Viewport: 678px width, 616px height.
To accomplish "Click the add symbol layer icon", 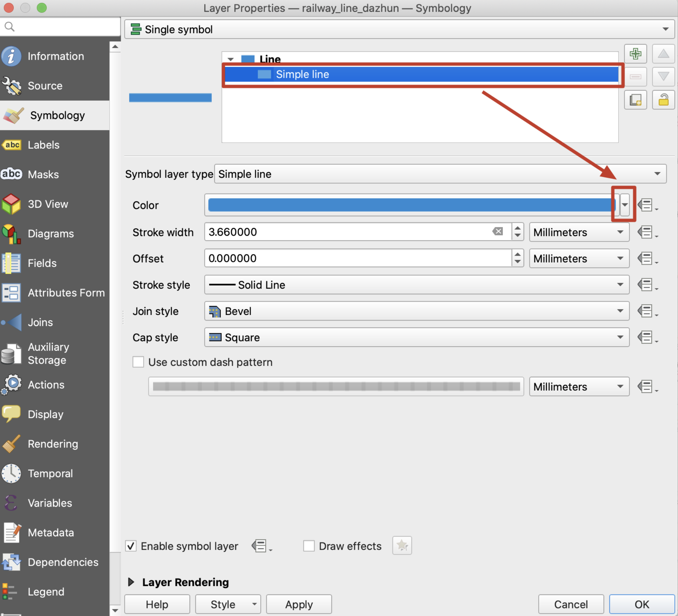I will pyautogui.click(x=636, y=53).
